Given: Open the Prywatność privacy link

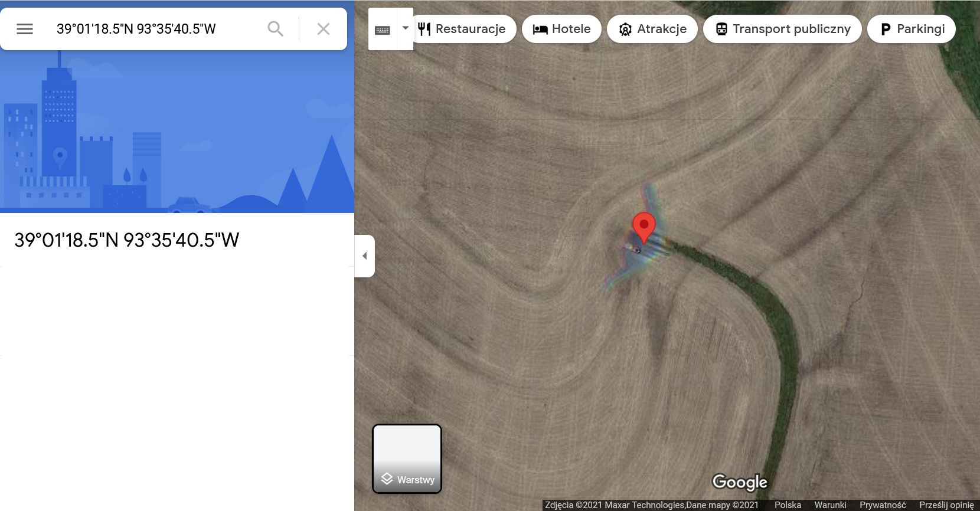Looking at the screenshot, I should click(x=883, y=505).
